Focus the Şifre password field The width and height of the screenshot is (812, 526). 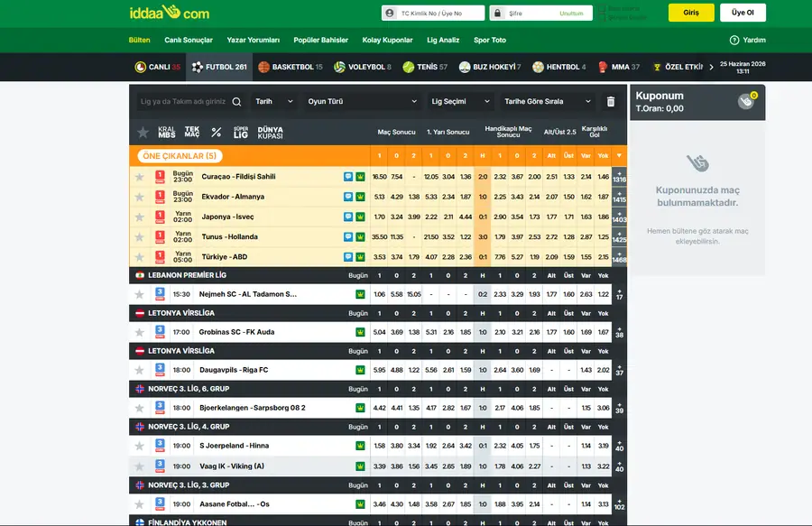pos(540,13)
